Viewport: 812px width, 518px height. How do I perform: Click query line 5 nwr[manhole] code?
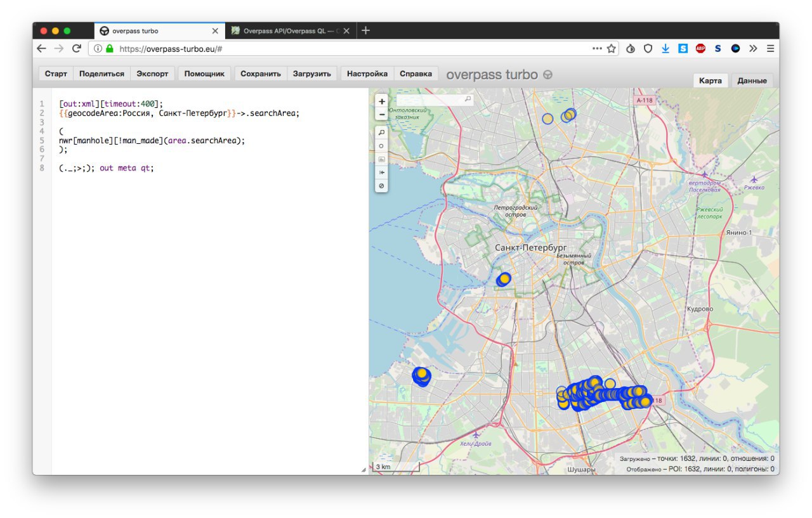pos(152,141)
